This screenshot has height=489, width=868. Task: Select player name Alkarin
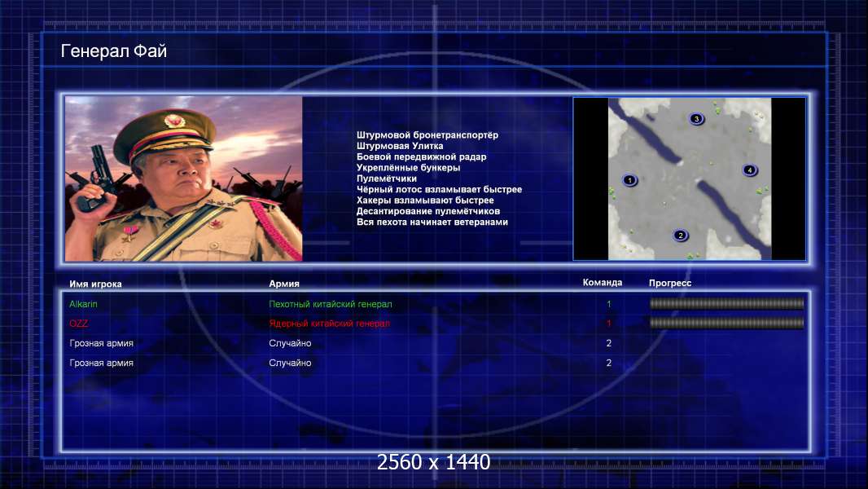[x=83, y=304]
